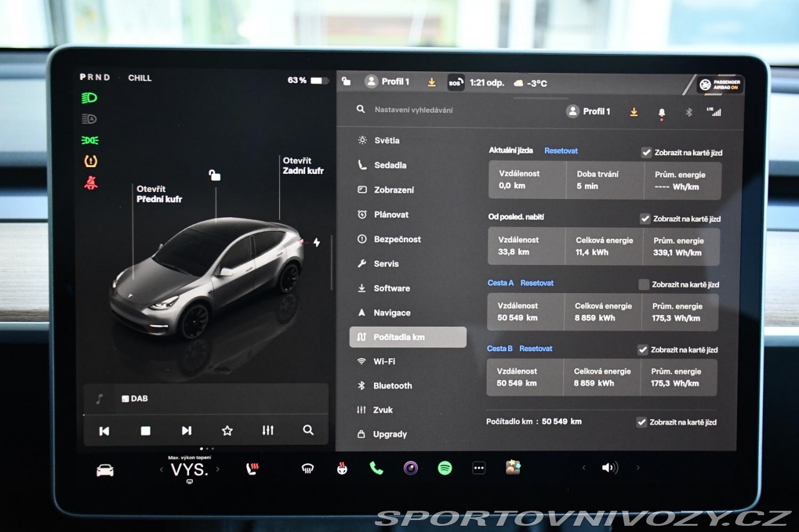Uncheck trip card display for Aktuální jízda
799x532 pixels.
pyautogui.click(x=646, y=152)
